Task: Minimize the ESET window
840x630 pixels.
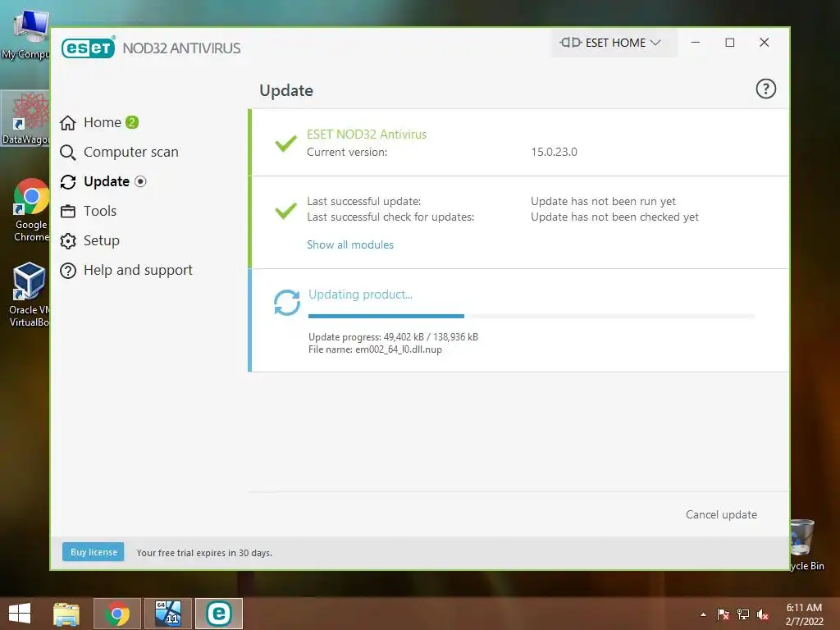Action: (696, 43)
